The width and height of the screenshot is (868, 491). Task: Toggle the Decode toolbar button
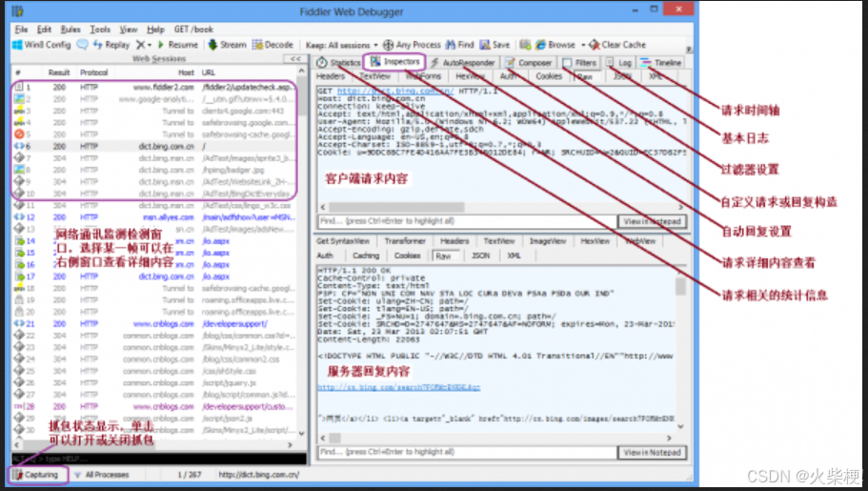pyautogui.click(x=273, y=45)
